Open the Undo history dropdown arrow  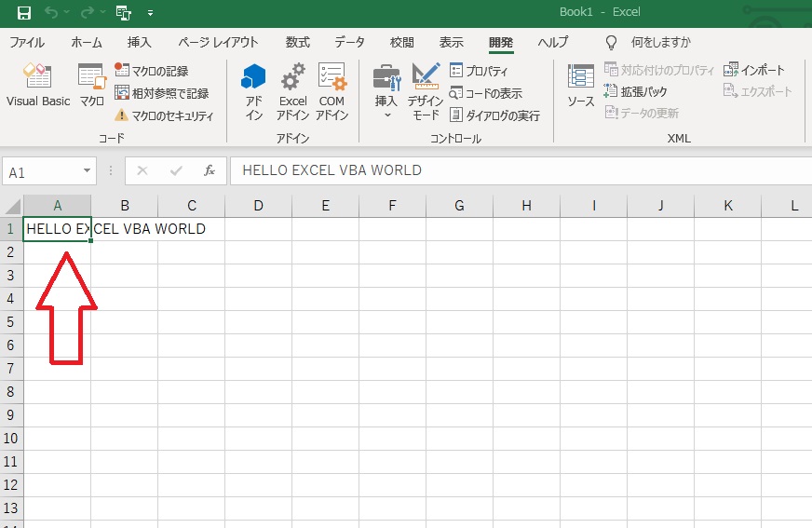67,12
